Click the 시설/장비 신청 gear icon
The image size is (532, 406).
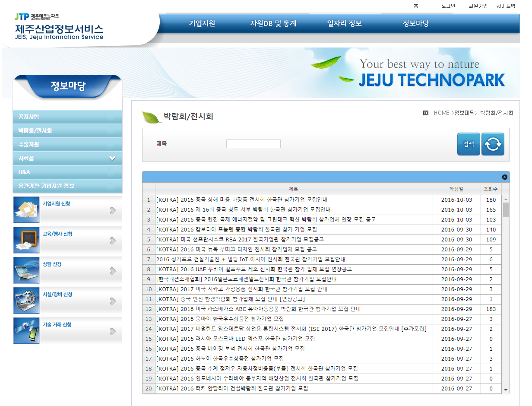pos(26,301)
